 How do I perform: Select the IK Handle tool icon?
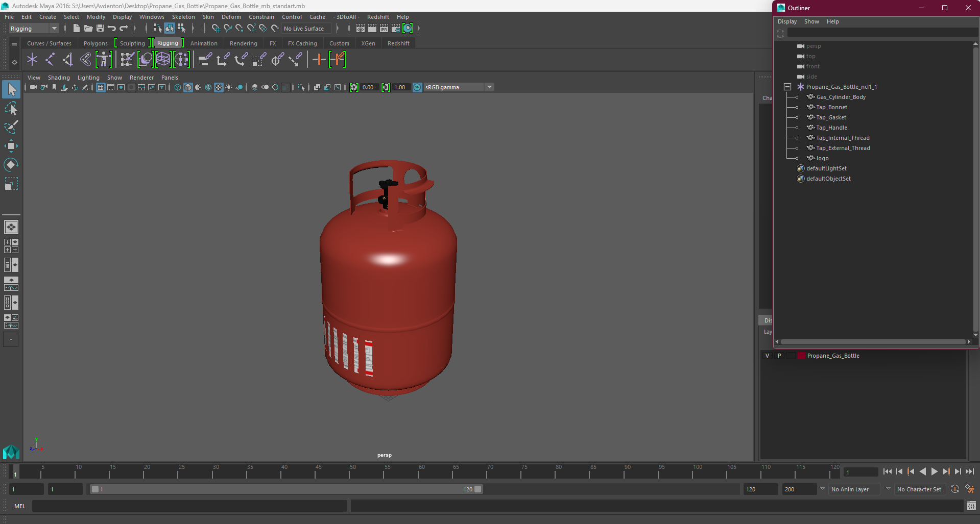[68, 60]
